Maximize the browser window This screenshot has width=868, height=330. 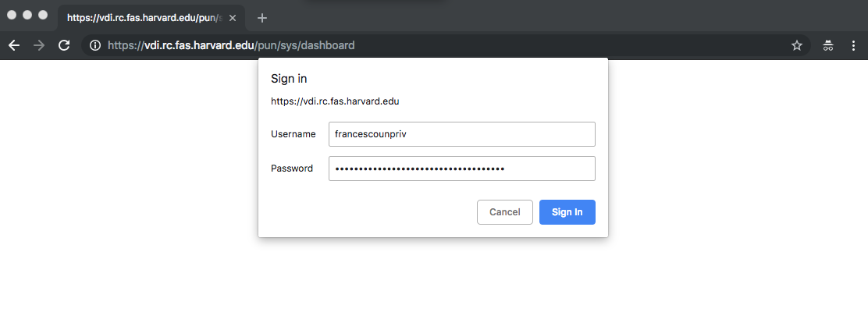43,15
